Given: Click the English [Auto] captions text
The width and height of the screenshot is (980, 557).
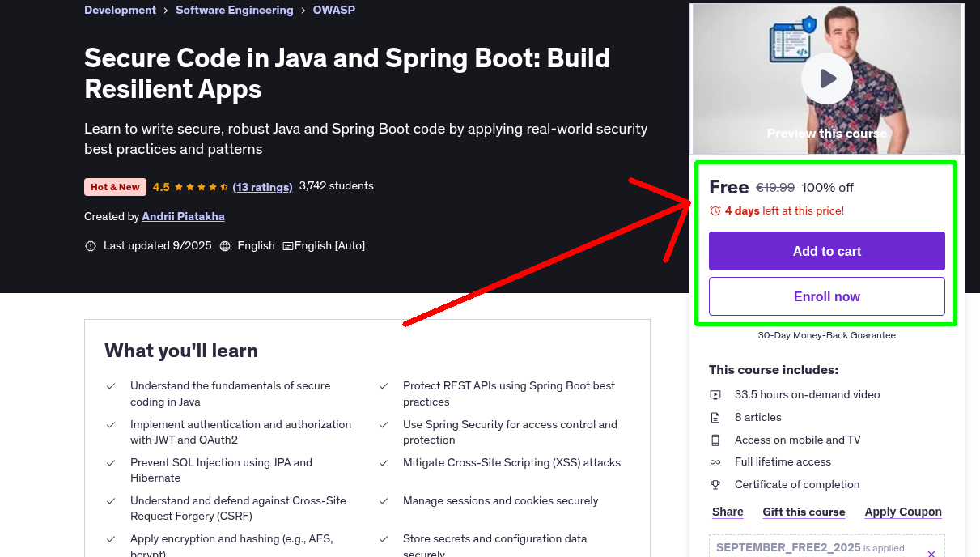Looking at the screenshot, I should pyautogui.click(x=329, y=246).
